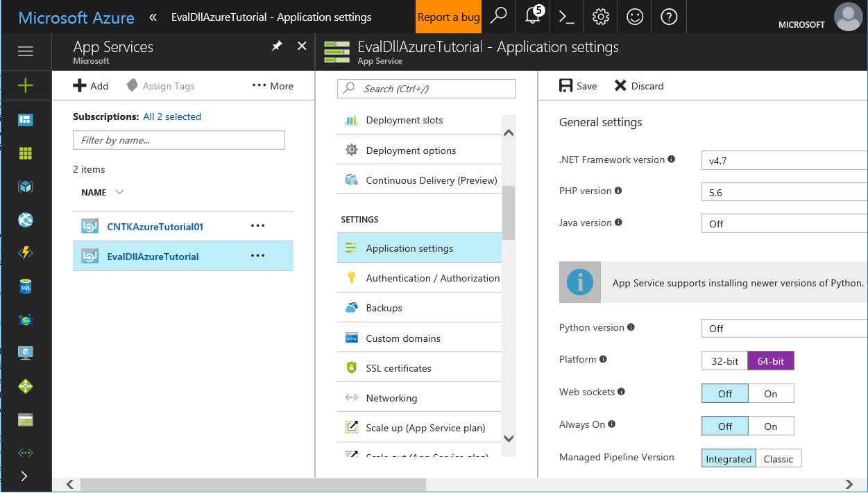The width and height of the screenshot is (868, 493).
Task: Close the App Services blade
Action: pos(302,46)
